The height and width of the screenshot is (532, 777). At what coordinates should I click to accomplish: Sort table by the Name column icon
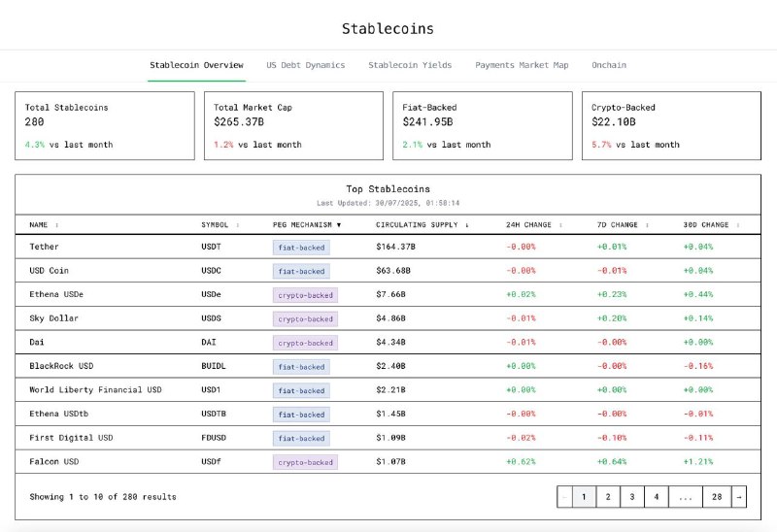(x=56, y=224)
